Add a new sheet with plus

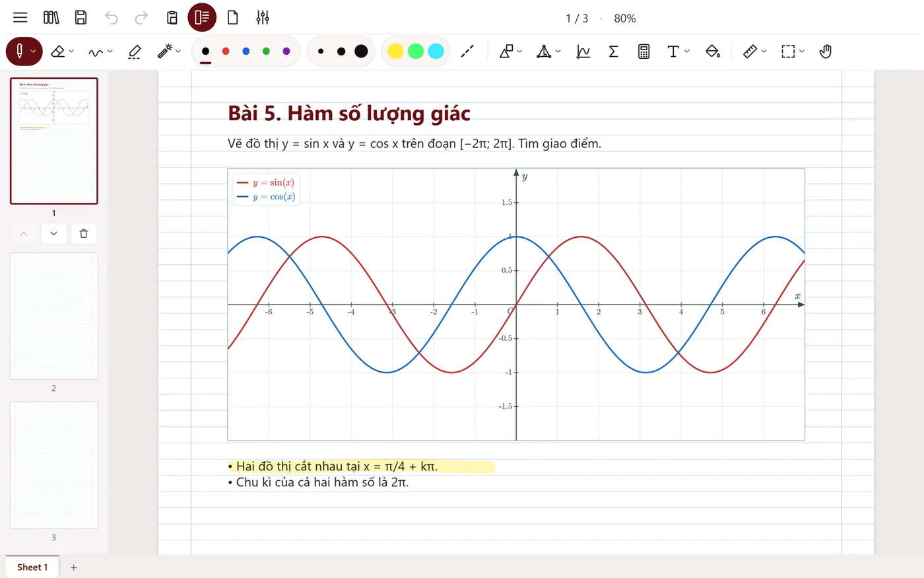pos(74,567)
